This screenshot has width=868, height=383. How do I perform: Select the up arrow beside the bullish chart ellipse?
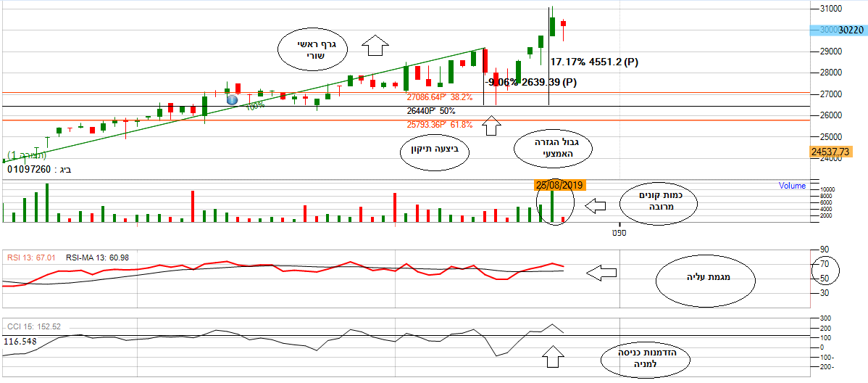pyautogui.click(x=375, y=46)
